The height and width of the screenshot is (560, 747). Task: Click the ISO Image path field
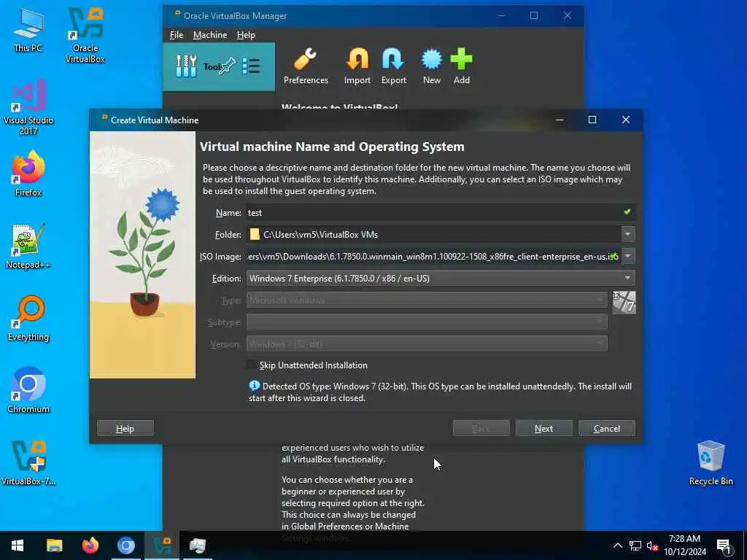click(433, 256)
